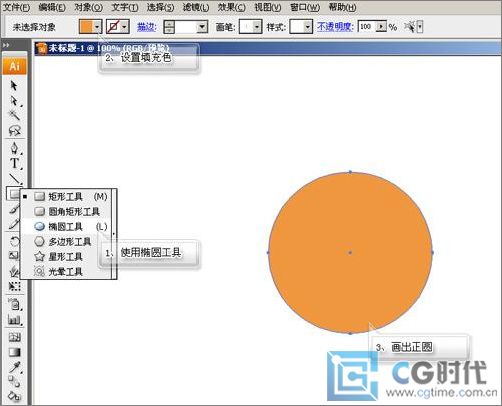The image size is (502, 406).
Task: Pick the Paintbrush tool in toolbox
Action: tap(14, 209)
